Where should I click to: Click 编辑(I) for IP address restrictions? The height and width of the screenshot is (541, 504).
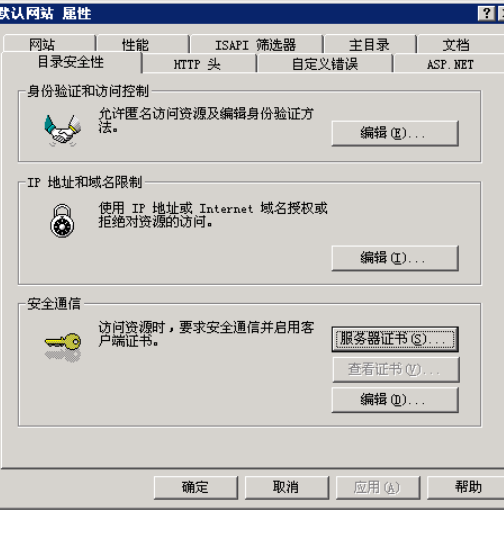(395, 258)
